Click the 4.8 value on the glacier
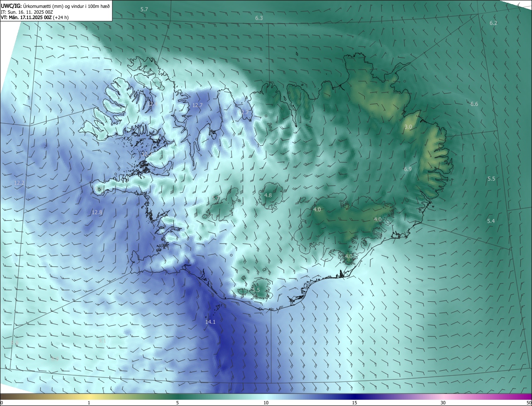532x406 pixels. pyautogui.click(x=268, y=195)
